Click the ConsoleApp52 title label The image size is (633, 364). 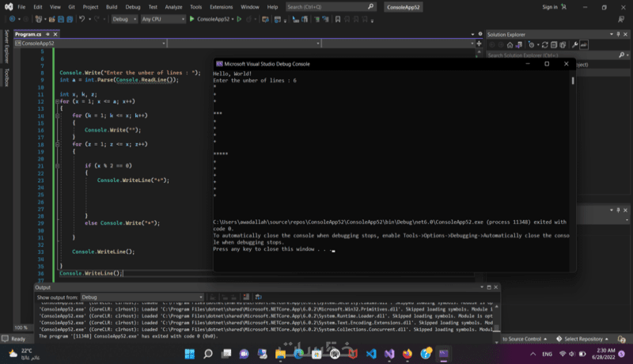[x=404, y=7]
